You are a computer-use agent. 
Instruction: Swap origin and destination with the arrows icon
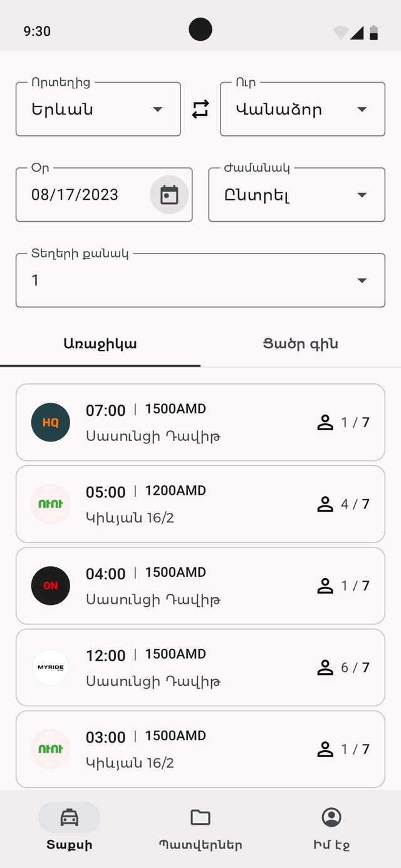tap(200, 110)
